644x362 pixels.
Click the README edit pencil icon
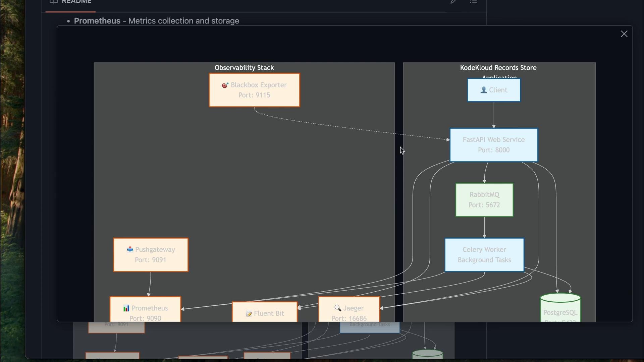coord(453,1)
